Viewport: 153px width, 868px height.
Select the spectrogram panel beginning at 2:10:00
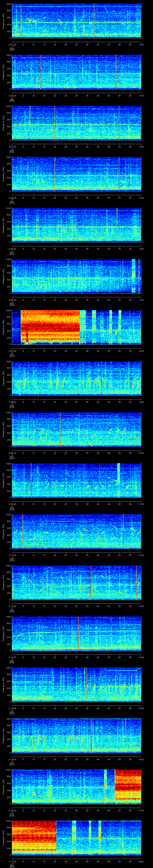click(77, 480)
